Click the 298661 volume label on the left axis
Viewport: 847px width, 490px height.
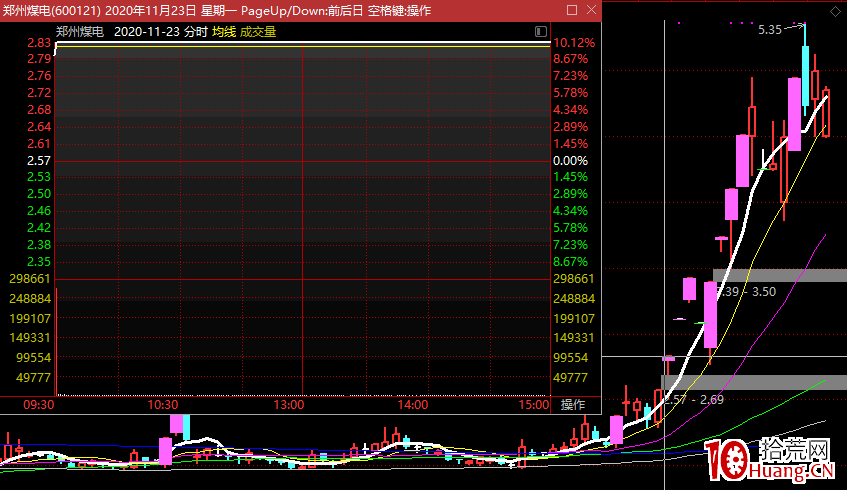30,279
